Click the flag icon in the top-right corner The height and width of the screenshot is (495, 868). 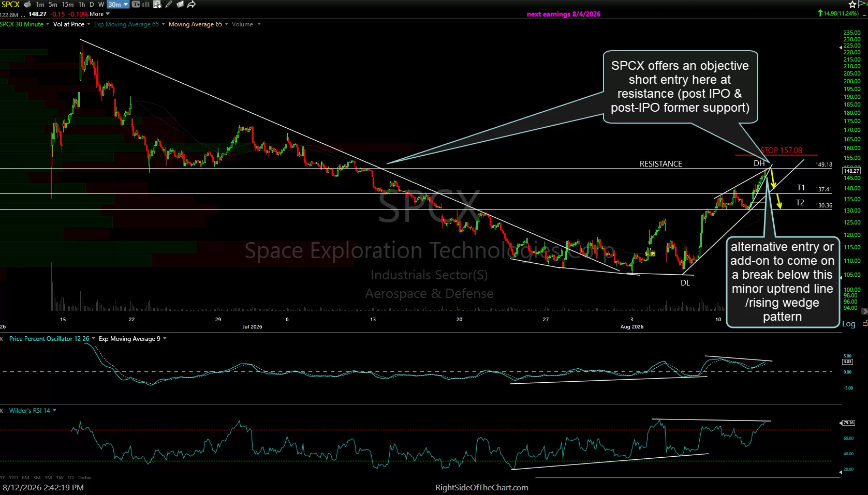pos(862,4)
